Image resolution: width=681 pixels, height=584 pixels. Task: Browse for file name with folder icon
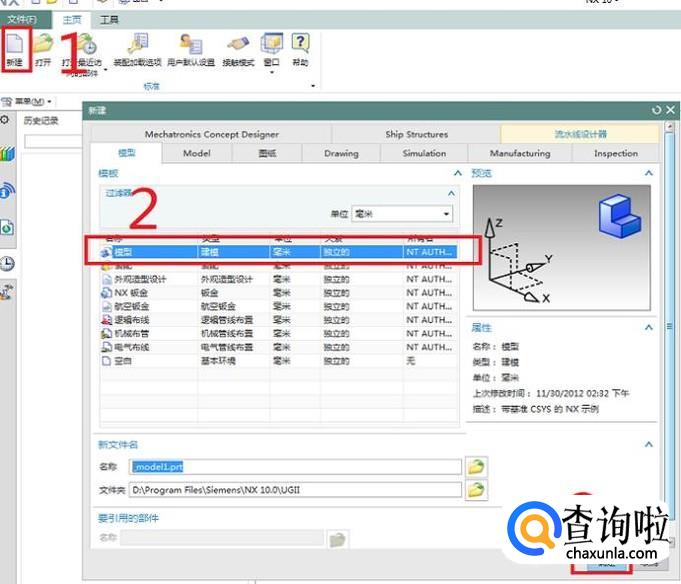(x=477, y=466)
